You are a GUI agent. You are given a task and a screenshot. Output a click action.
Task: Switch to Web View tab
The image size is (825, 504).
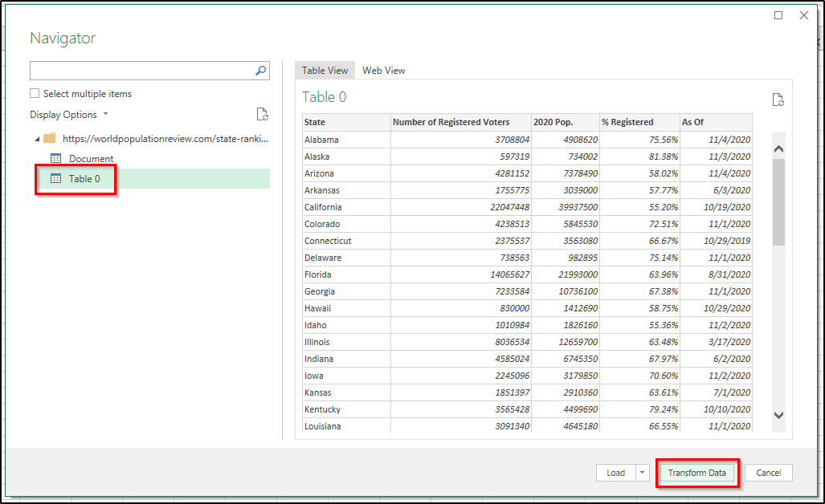[383, 71]
